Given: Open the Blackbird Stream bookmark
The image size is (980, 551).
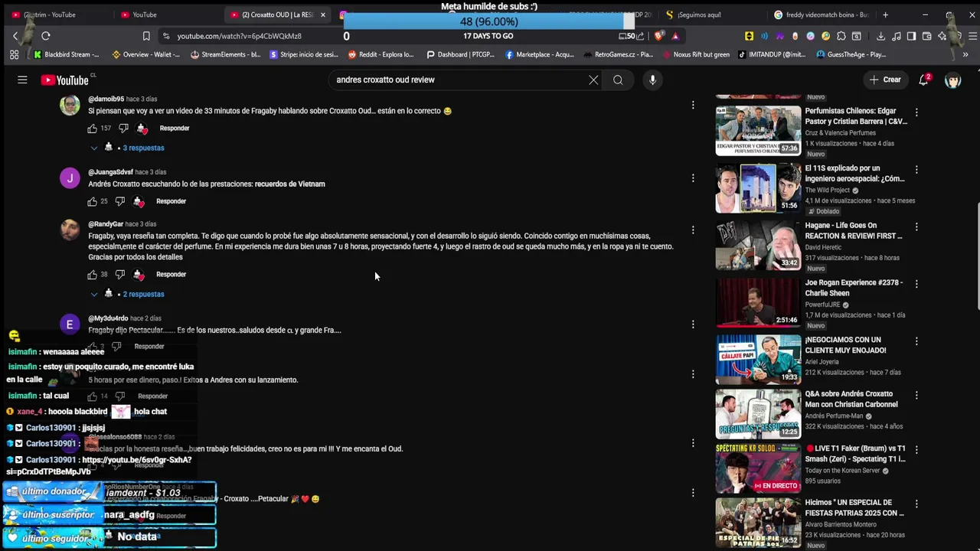Looking at the screenshot, I should coord(67,54).
